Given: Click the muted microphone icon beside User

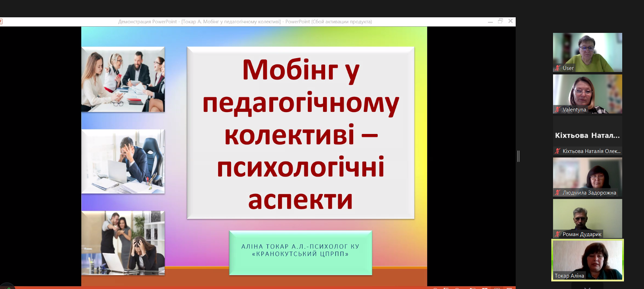Looking at the screenshot, I should (558, 68).
